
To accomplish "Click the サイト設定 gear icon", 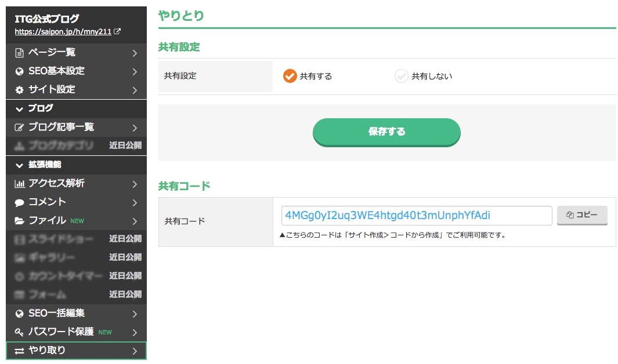I will (x=19, y=90).
